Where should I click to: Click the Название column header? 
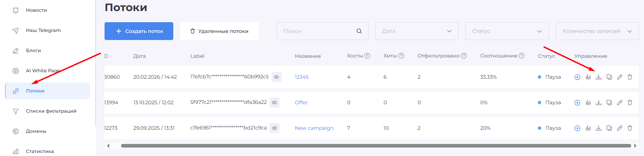click(308, 56)
